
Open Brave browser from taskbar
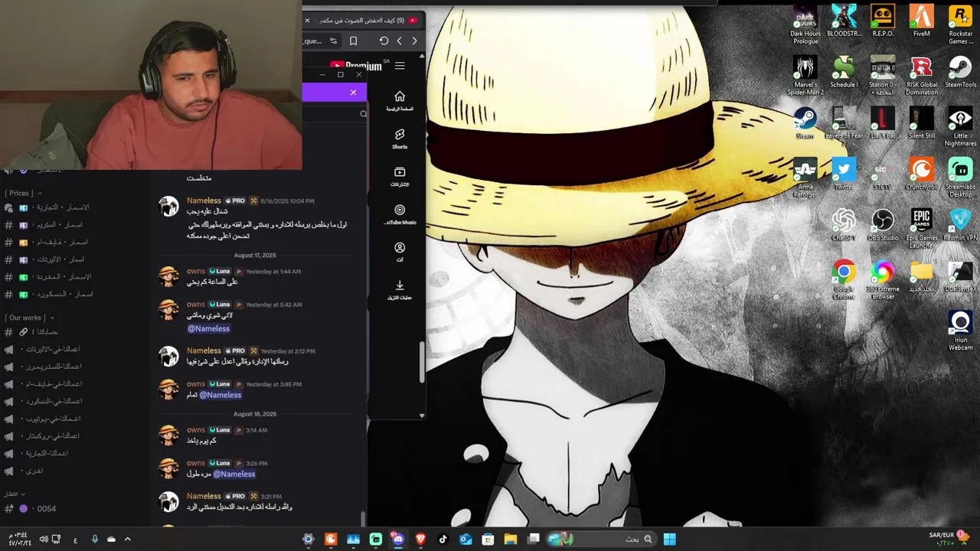pos(420,539)
